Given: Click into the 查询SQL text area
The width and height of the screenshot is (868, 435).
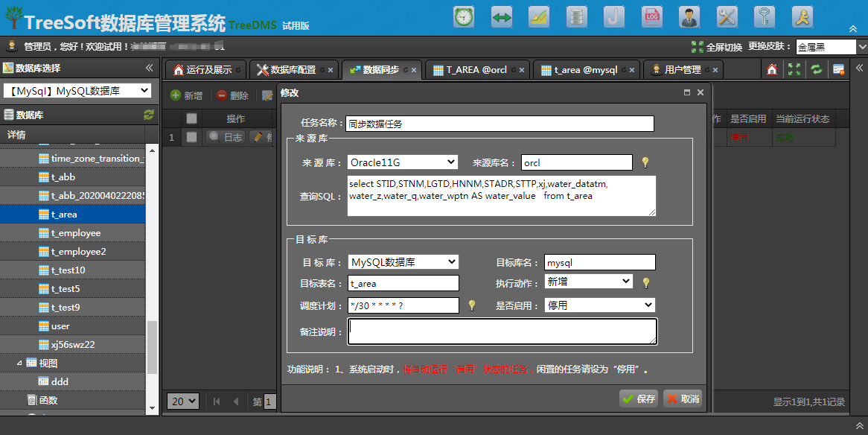Looking at the screenshot, I should click(x=502, y=196).
